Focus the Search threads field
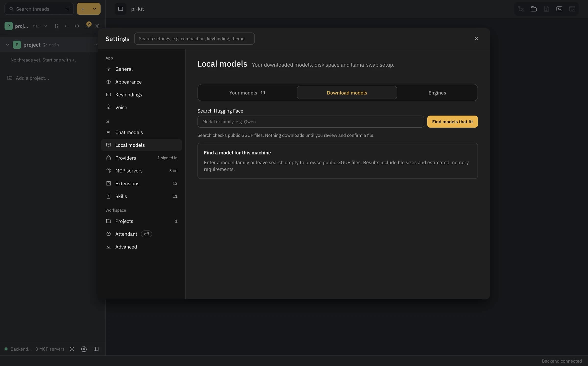Screen dimensions: 588x366 (x=39, y=9)
